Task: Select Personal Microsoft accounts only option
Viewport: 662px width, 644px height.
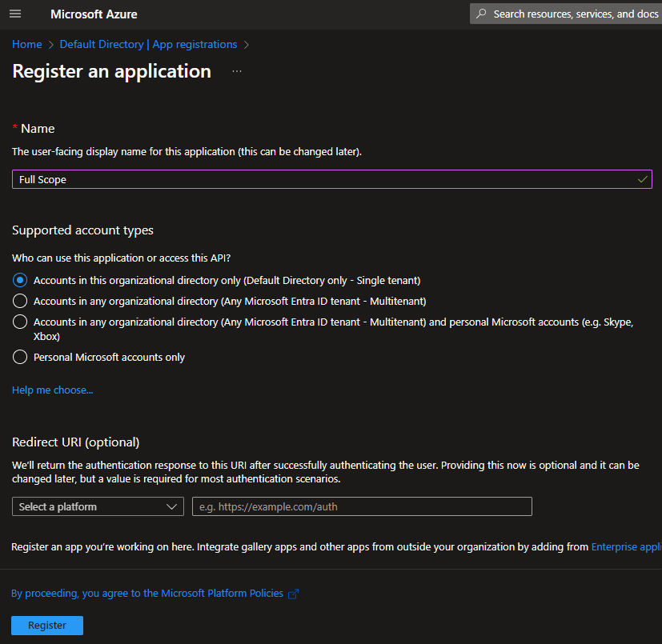Action: click(21, 357)
